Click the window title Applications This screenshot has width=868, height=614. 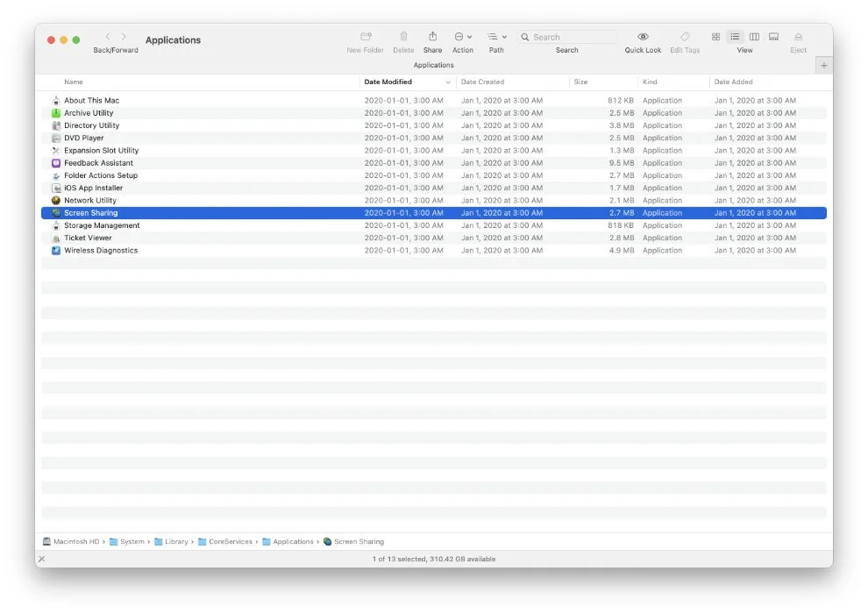pyautogui.click(x=173, y=39)
